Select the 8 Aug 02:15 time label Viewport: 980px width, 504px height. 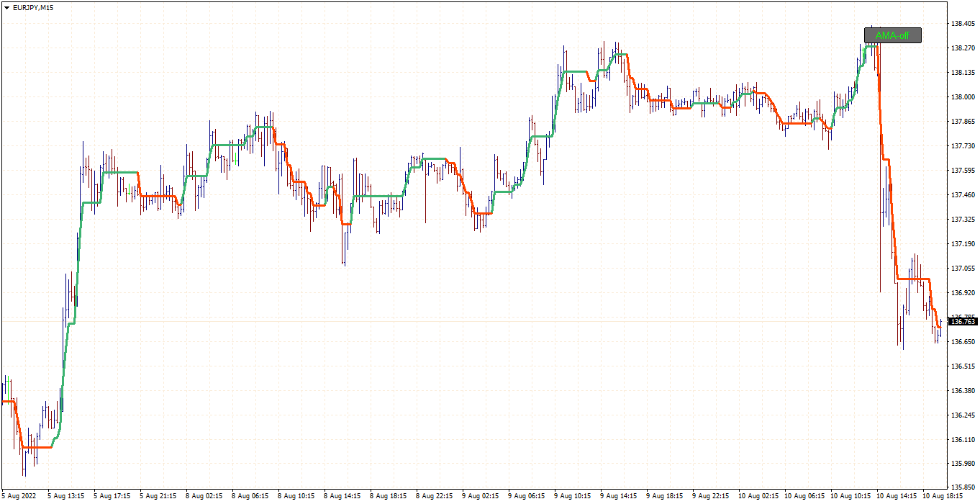click(x=204, y=496)
